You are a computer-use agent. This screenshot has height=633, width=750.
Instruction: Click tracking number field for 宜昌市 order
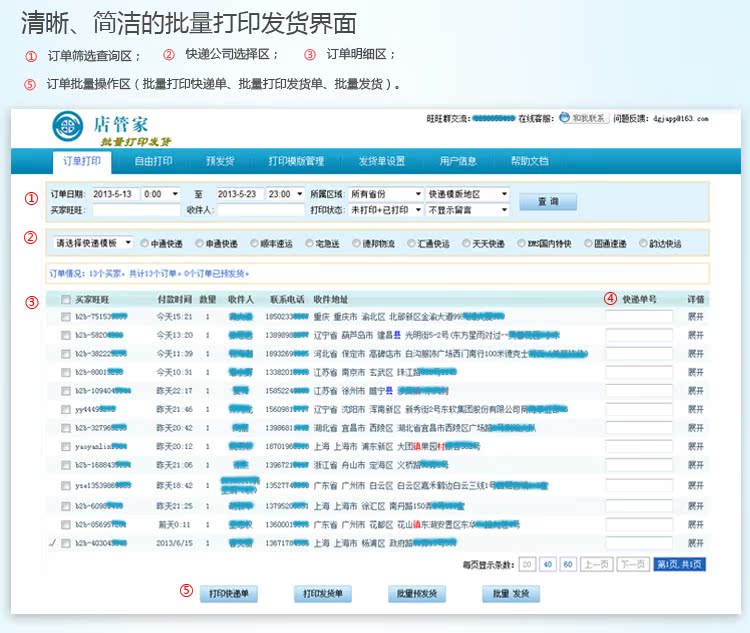(639, 428)
